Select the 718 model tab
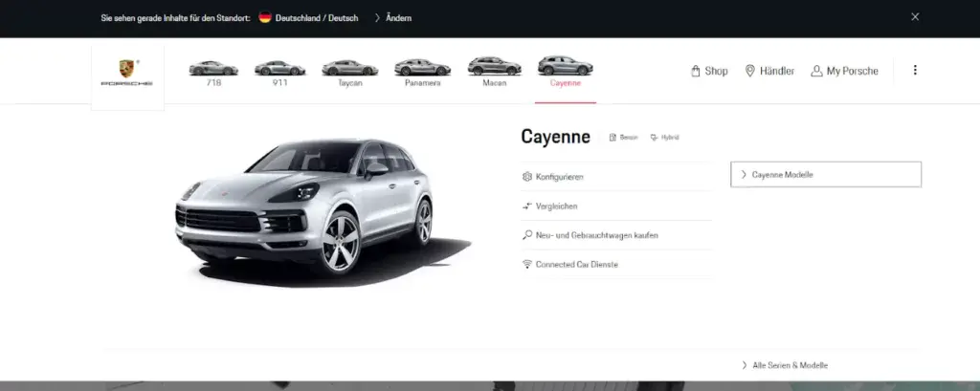Screen dimensions: 980x391 212,72
